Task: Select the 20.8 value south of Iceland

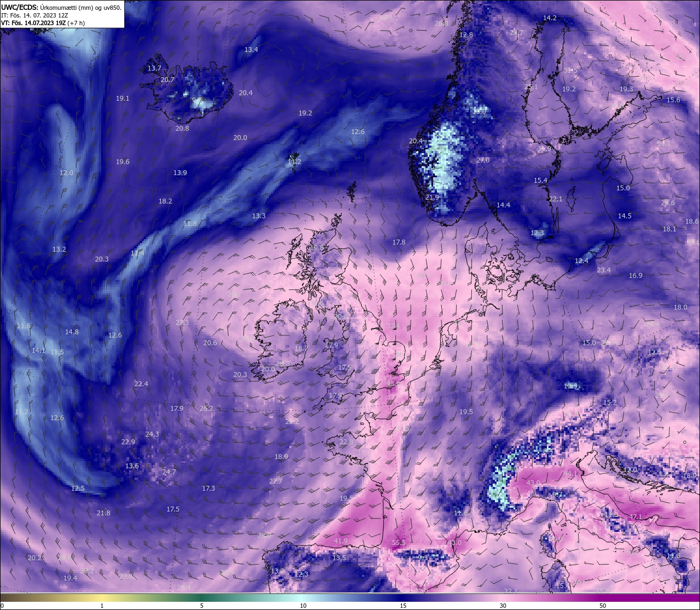Action: point(182,129)
